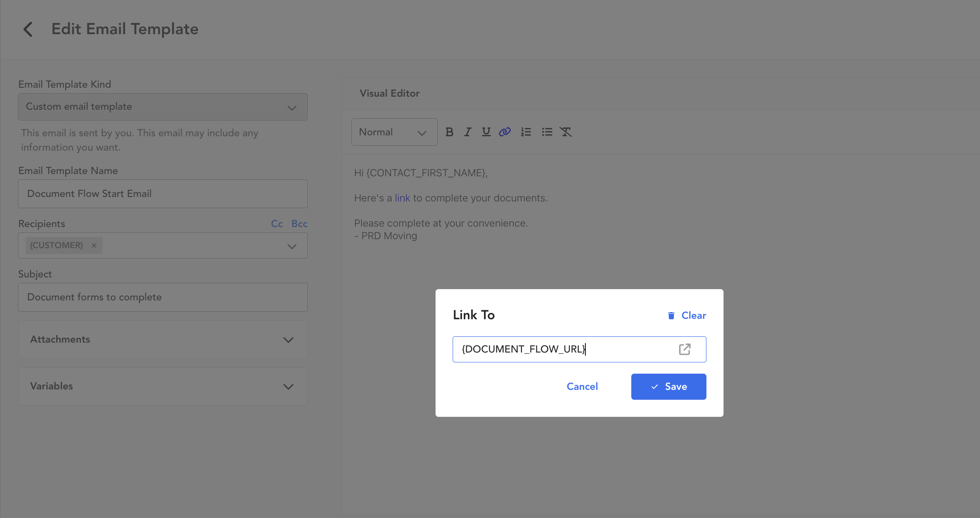Click the Subject input field
980x518 pixels.
163,297
